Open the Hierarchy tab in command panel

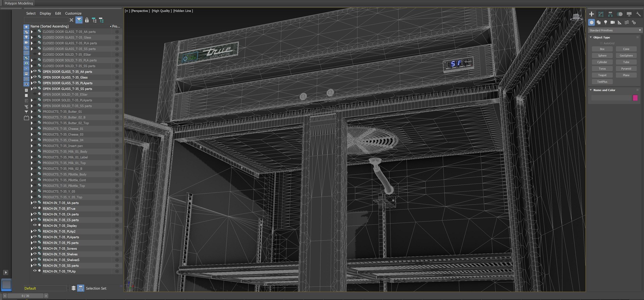coord(610,14)
